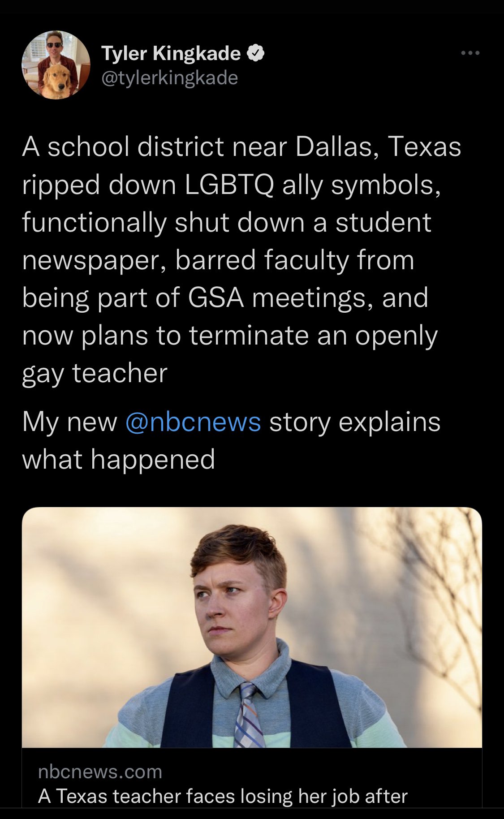Open the three-dot more options menu
504x819 pixels.
pos(470,53)
